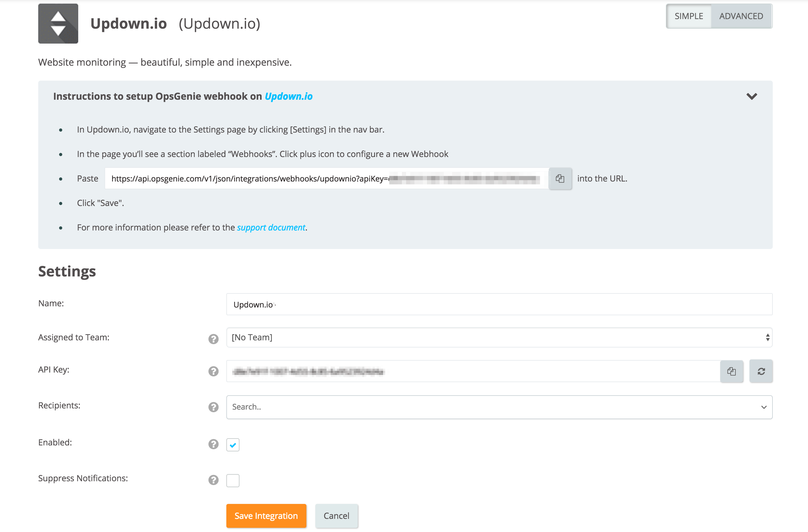Viewport: 808px width, 532px height.
Task: Click into the Name input field
Action: point(499,305)
